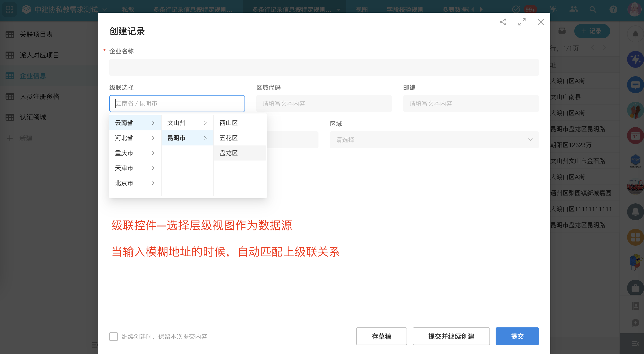Click the calendar icon on right sidebar
The image size is (644, 354).
click(635, 136)
